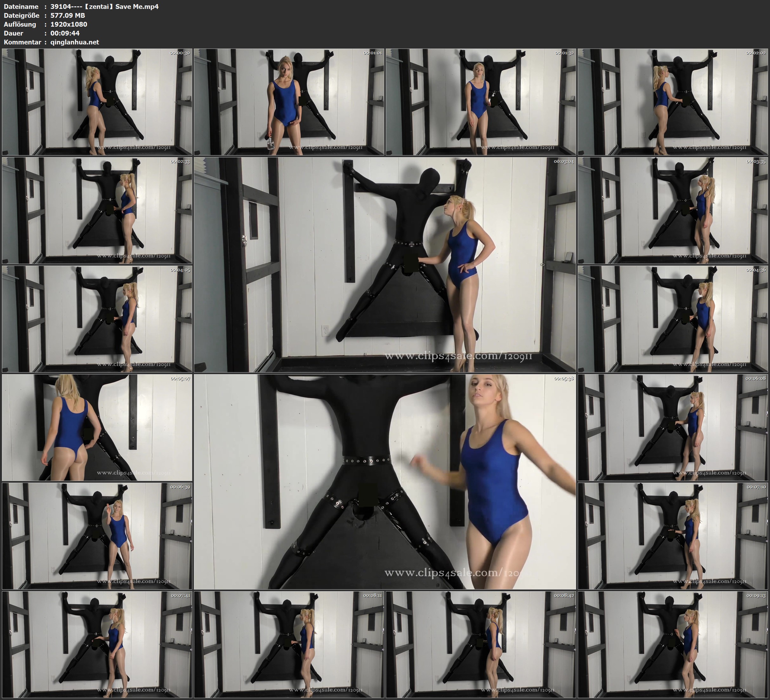Click the 'Dateiname' label
Screen dimensions: 770x700
pos(21,6)
